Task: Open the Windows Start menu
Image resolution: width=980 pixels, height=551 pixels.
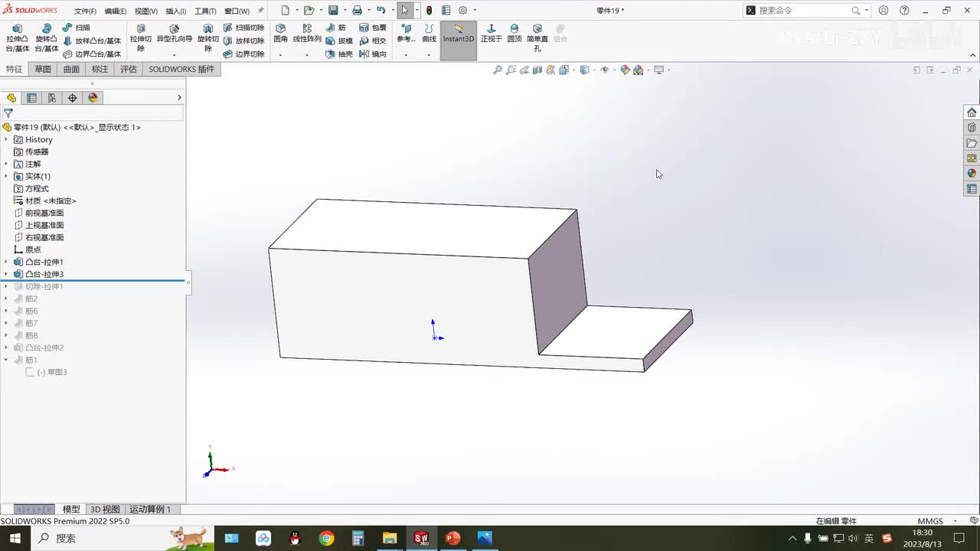Action: [15, 538]
